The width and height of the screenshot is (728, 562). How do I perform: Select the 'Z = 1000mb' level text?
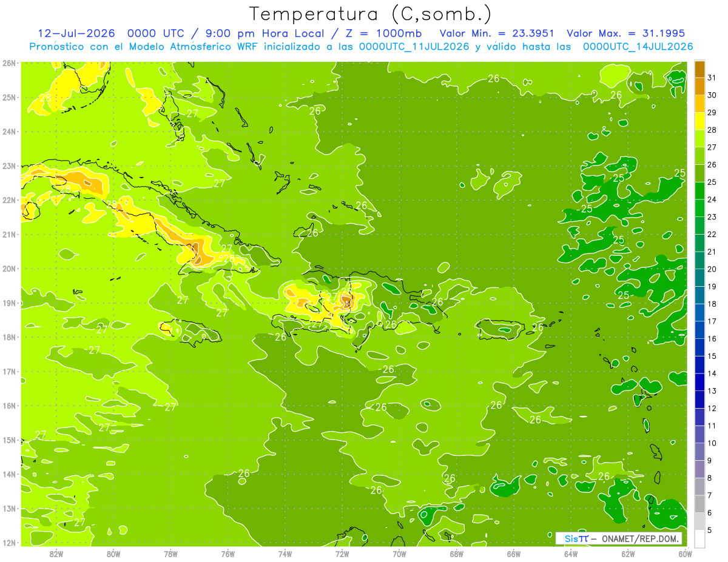click(383, 33)
